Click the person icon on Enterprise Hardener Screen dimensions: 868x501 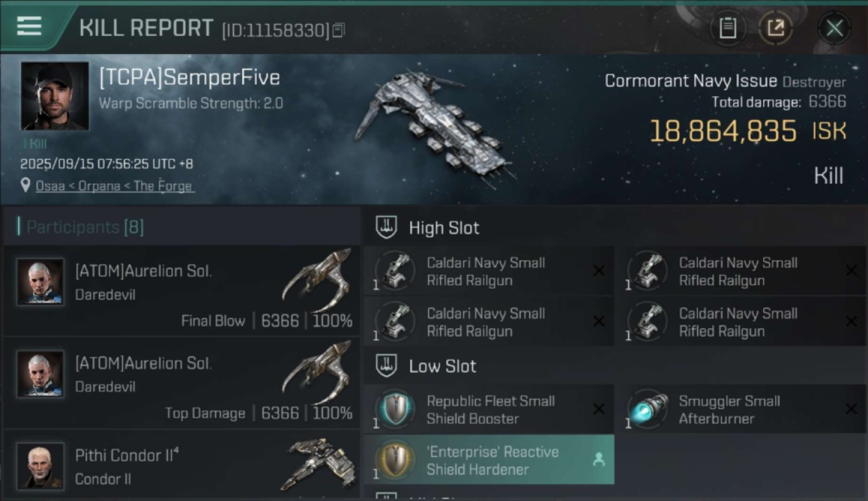pos(598,460)
